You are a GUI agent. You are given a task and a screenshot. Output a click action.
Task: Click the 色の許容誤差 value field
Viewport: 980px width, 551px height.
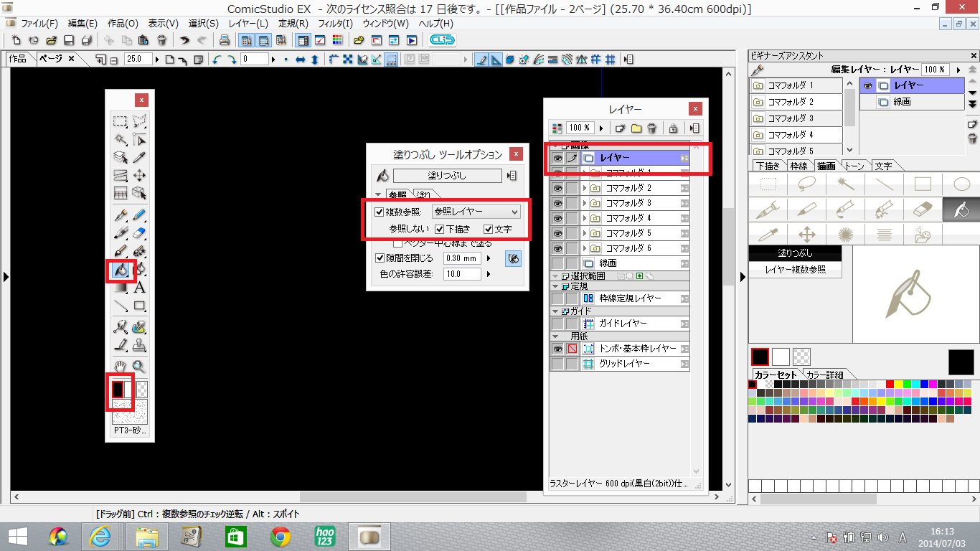(x=463, y=274)
